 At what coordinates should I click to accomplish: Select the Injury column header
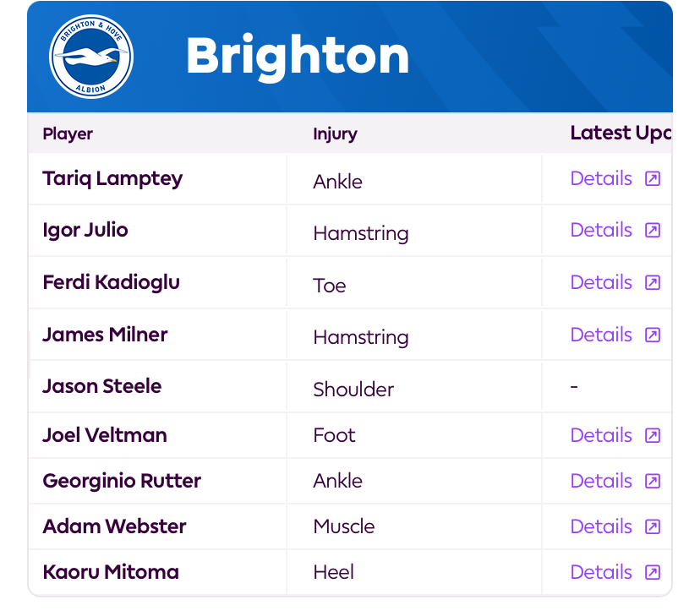coord(335,134)
